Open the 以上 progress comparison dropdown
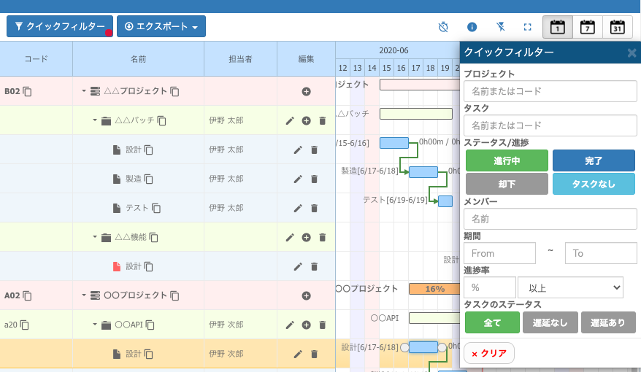The height and width of the screenshot is (372, 641). 570,288
